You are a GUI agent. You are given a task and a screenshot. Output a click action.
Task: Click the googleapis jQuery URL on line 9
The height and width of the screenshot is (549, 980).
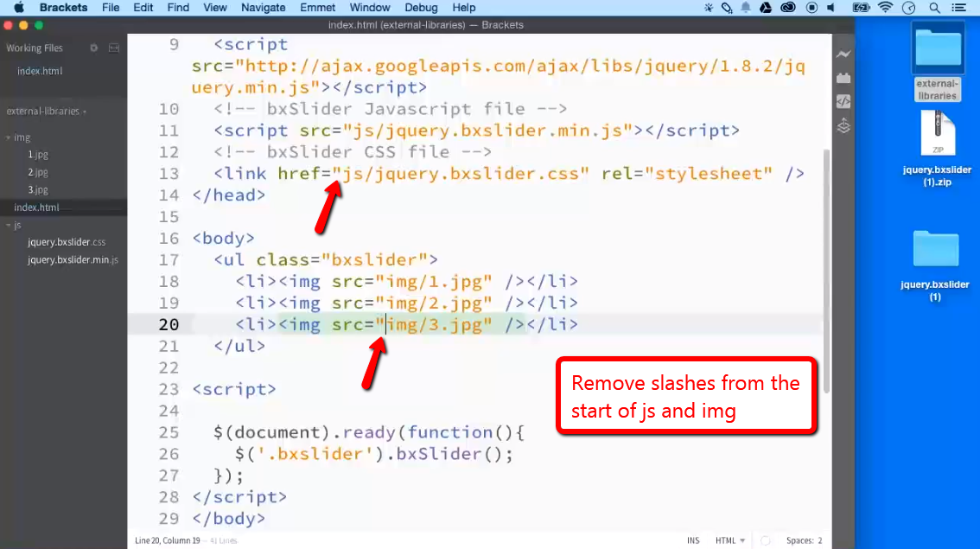(498, 76)
